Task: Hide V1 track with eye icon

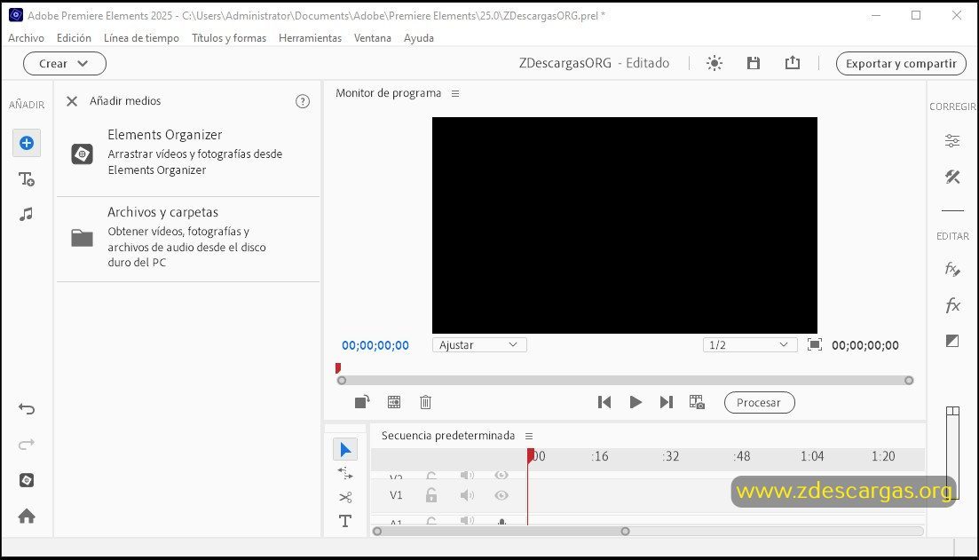Action: click(x=501, y=495)
